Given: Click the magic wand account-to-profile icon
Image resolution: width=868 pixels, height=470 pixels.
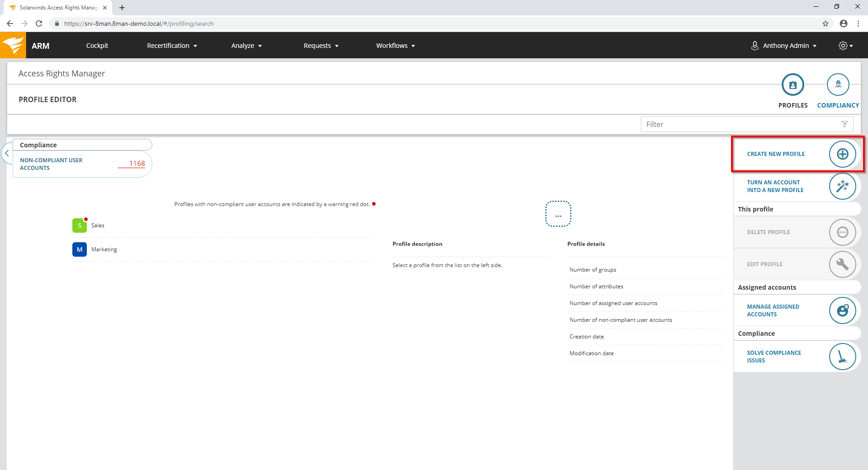Looking at the screenshot, I should click(x=842, y=186).
